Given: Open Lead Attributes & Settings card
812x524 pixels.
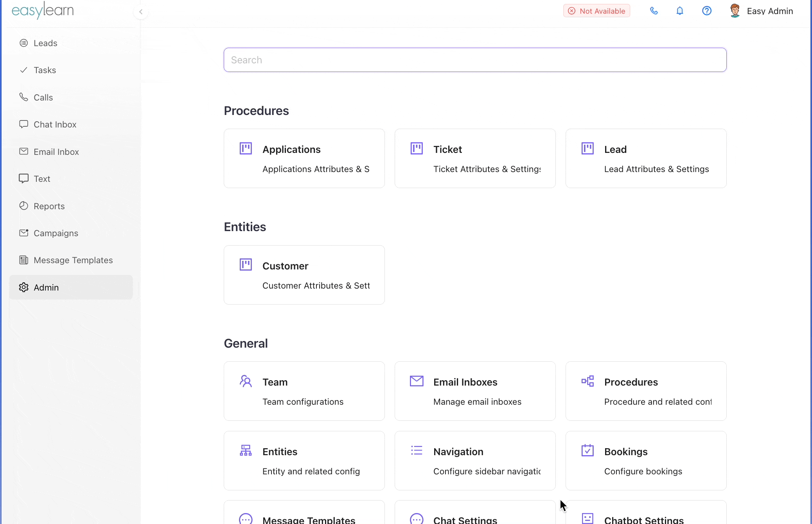Looking at the screenshot, I should (646, 158).
